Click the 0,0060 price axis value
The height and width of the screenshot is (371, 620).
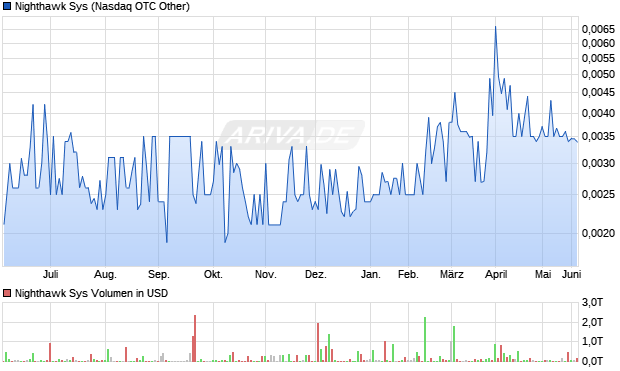[598, 43]
